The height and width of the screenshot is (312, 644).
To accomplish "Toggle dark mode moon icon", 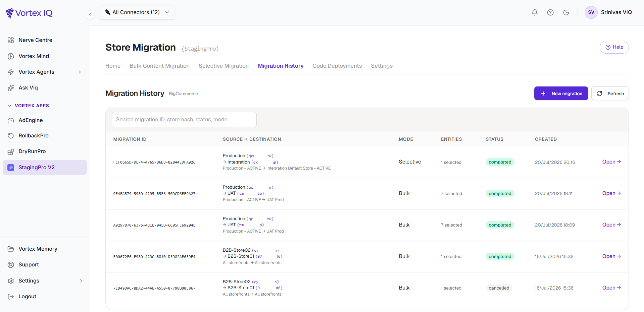I will click(x=566, y=12).
